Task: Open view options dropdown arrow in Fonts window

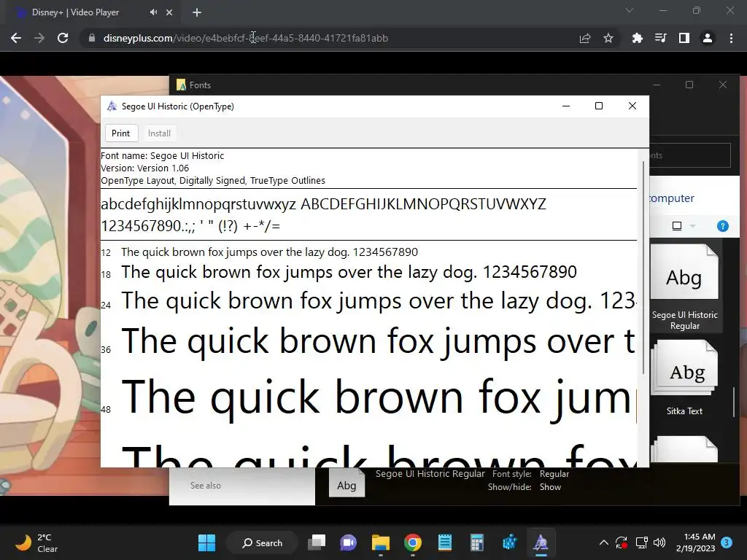Action: tap(693, 226)
